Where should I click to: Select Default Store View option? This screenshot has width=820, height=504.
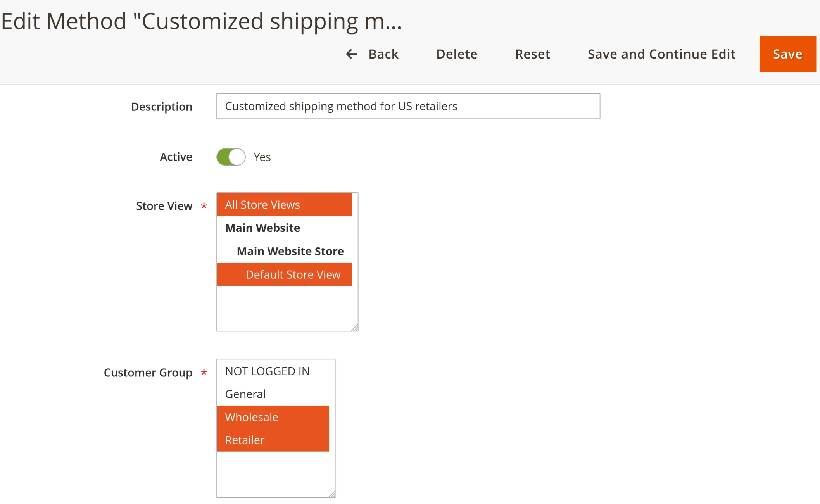point(293,274)
